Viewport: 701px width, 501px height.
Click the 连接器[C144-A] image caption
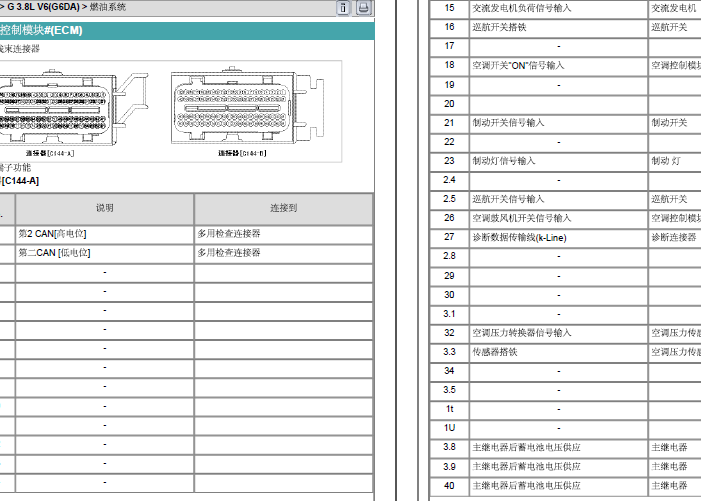(x=50, y=153)
